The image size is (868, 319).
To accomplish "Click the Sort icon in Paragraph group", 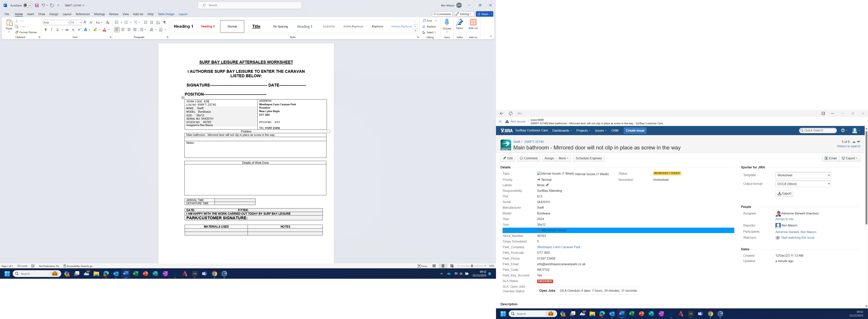I will 158,22.
